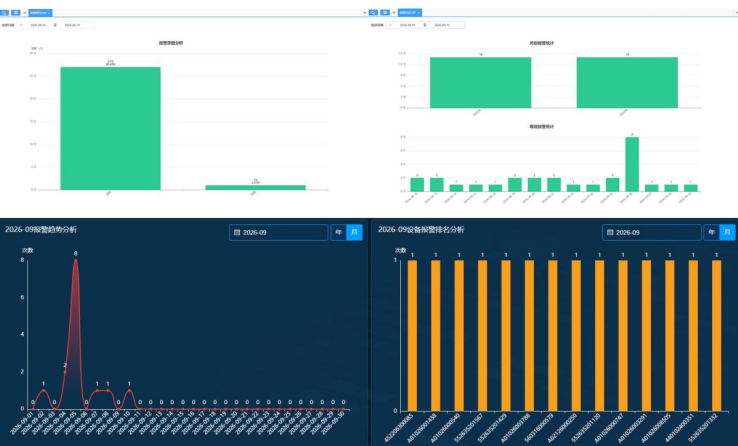Open the 2026-09 month picker in 报警趋势分析
Viewport: 738px width, 446px height.
point(279,232)
